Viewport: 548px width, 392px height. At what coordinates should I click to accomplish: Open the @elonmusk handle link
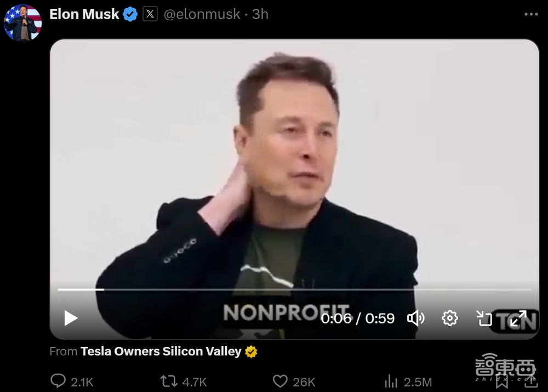tap(202, 14)
